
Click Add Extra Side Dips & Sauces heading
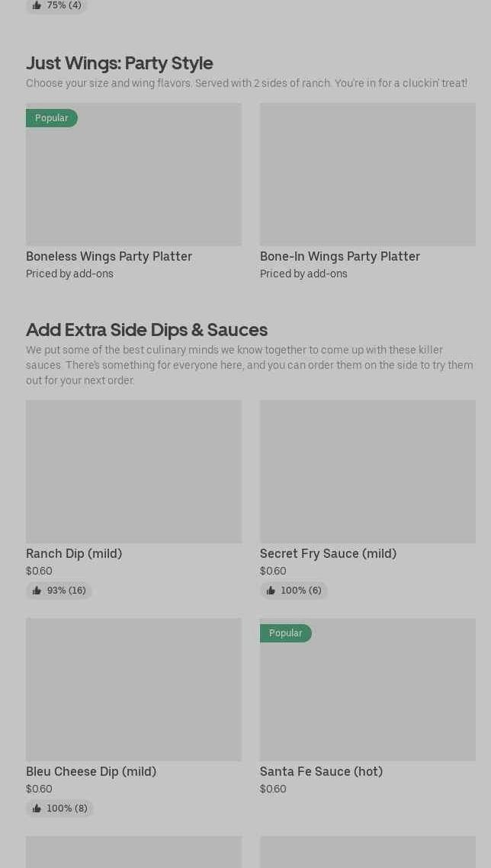pyautogui.click(x=146, y=329)
